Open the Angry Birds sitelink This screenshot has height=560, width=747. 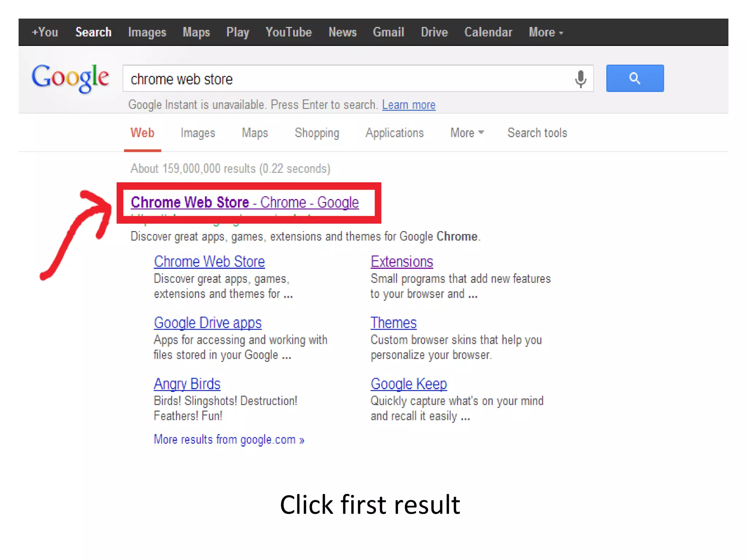pos(187,384)
